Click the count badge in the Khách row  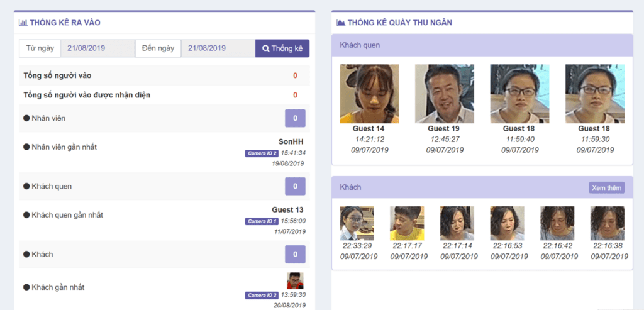[295, 254]
